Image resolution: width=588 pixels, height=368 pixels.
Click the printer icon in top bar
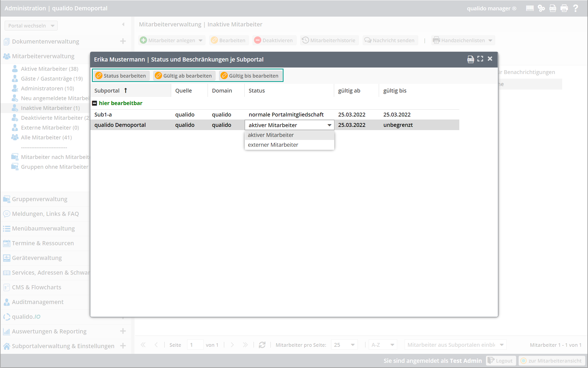coord(564,8)
